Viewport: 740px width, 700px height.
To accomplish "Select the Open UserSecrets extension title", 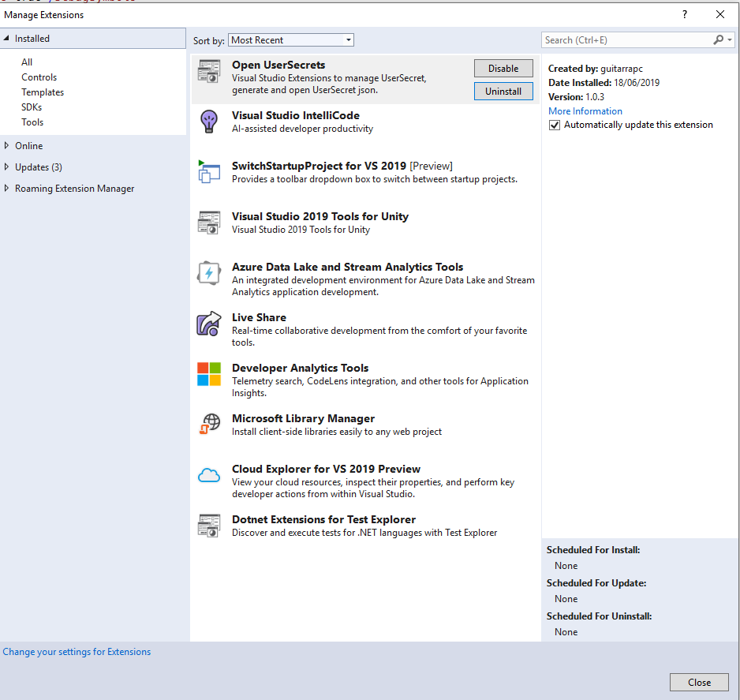I will [278, 66].
